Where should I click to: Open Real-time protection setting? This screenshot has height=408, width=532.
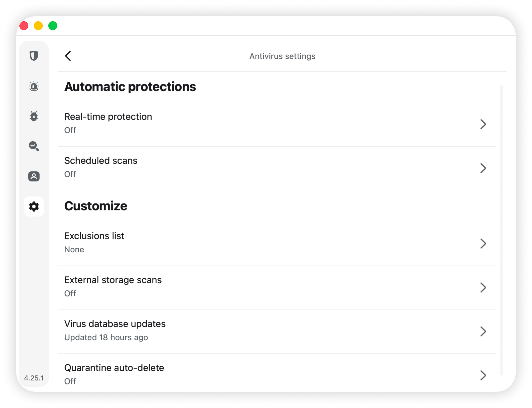click(108, 117)
